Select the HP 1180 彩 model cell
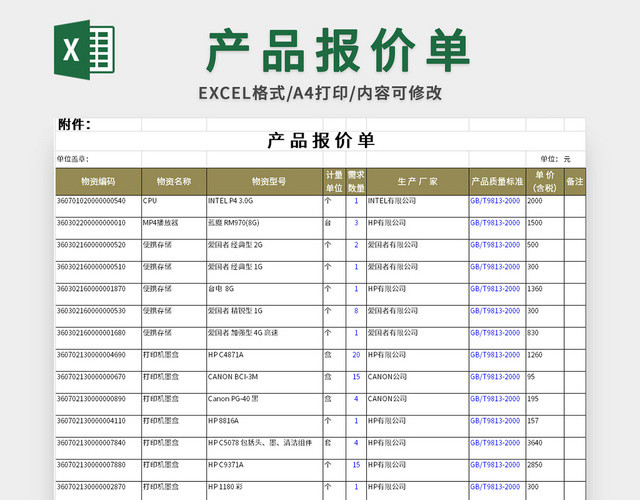640x500 pixels. click(264, 491)
